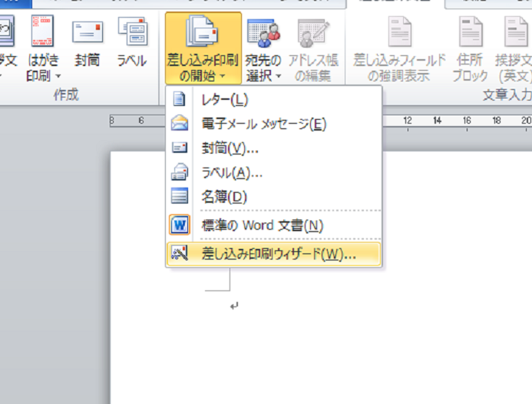Viewport: 532px width, 404px height.
Task: Select 名簿(D) directory menu item
Action: point(273,197)
